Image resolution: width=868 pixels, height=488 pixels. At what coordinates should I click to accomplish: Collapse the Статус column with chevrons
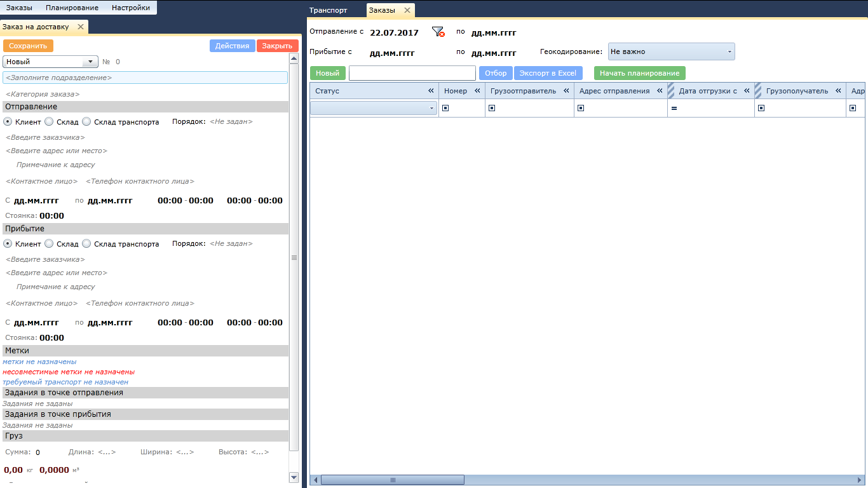[x=431, y=91]
